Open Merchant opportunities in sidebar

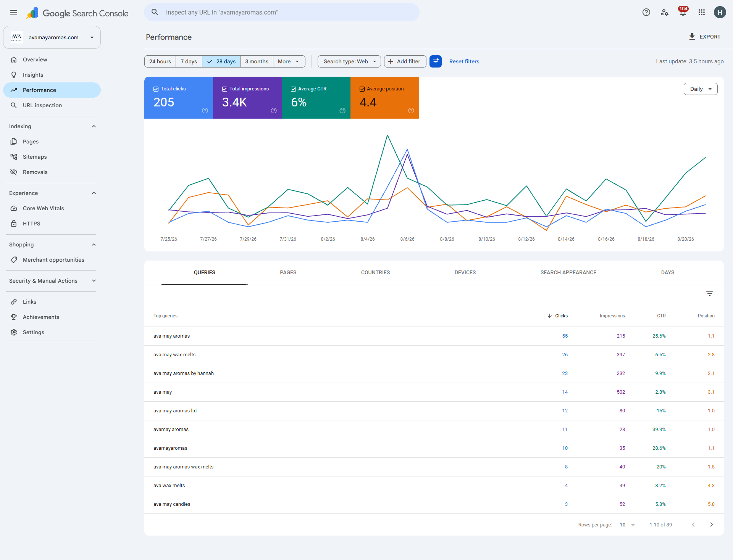tap(52, 260)
